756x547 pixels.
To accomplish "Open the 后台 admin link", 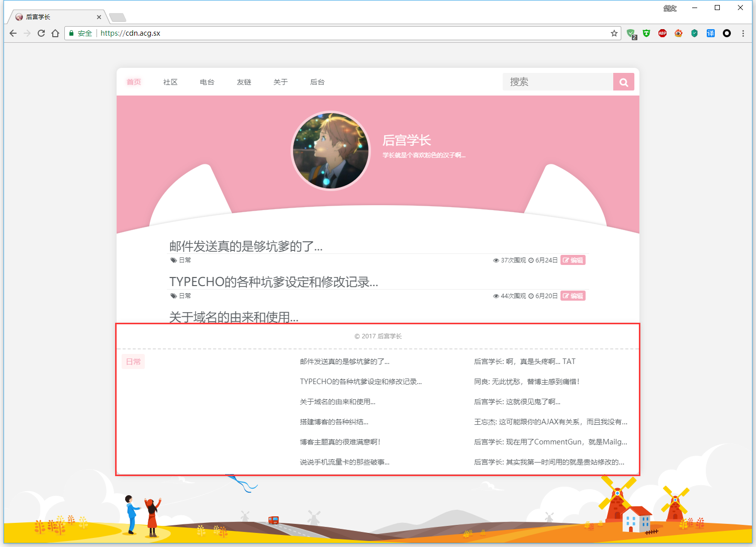I will (317, 82).
